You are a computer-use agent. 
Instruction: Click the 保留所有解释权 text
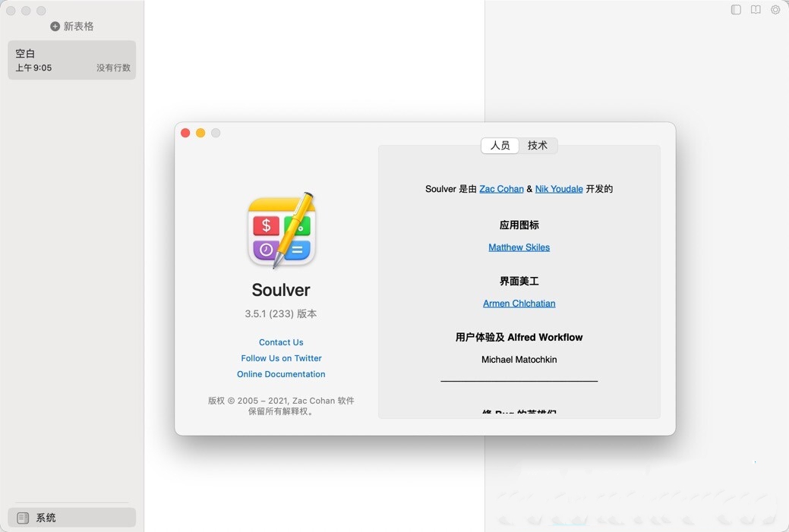click(x=281, y=411)
